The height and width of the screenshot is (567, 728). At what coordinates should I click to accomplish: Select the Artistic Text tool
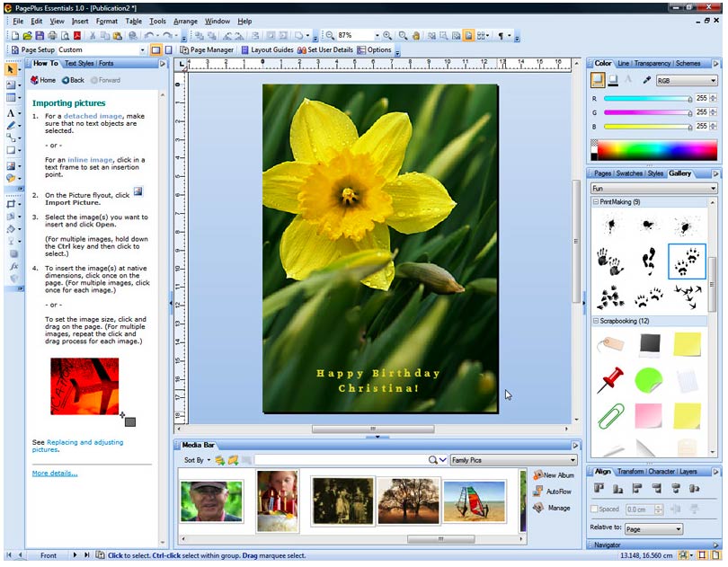tap(12, 113)
